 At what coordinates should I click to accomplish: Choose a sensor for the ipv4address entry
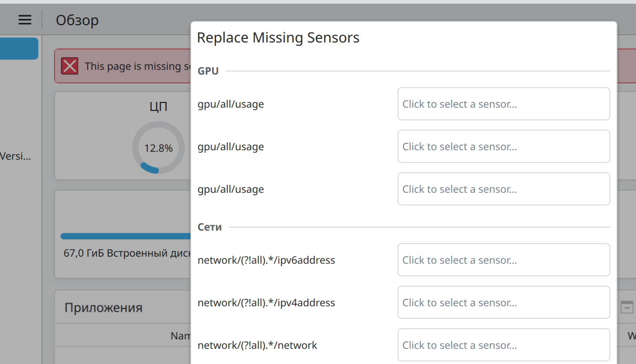(503, 303)
